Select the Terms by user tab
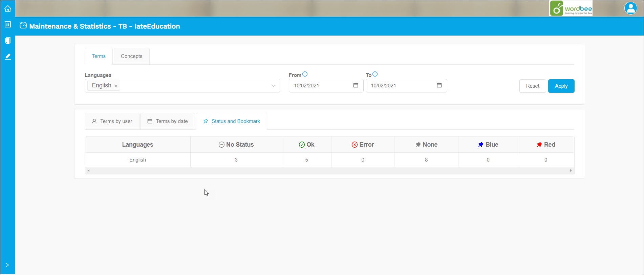Viewport: 644px width, 275px height. [x=112, y=121]
